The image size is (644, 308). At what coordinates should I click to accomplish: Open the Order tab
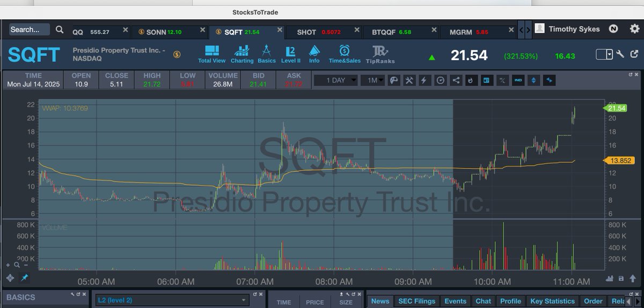click(593, 301)
